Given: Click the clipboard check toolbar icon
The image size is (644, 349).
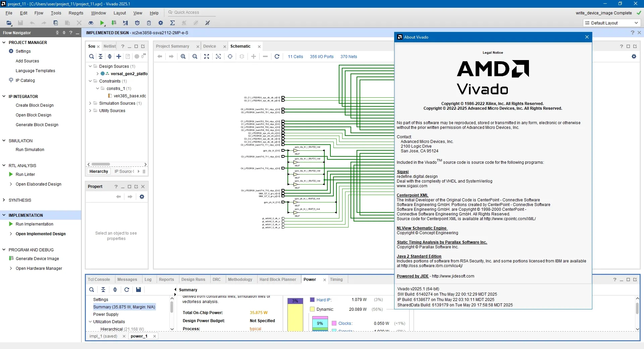Looking at the screenshot, I should point(149,23).
